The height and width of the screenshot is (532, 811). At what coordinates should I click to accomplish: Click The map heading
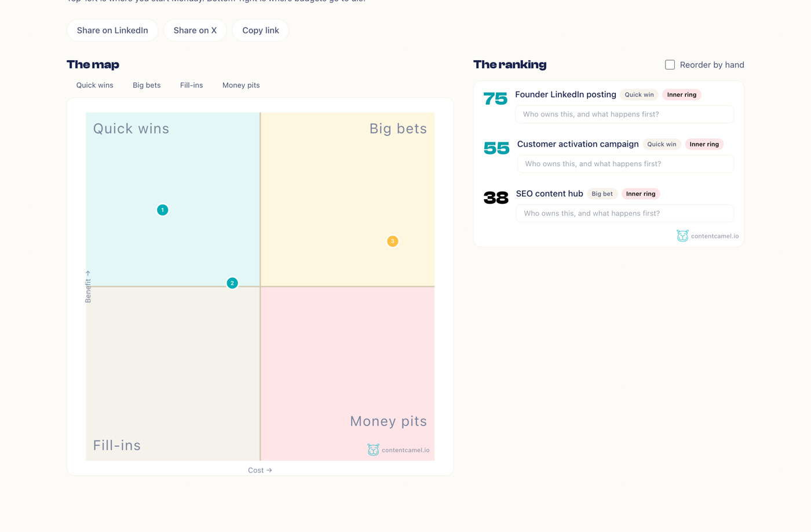click(93, 65)
